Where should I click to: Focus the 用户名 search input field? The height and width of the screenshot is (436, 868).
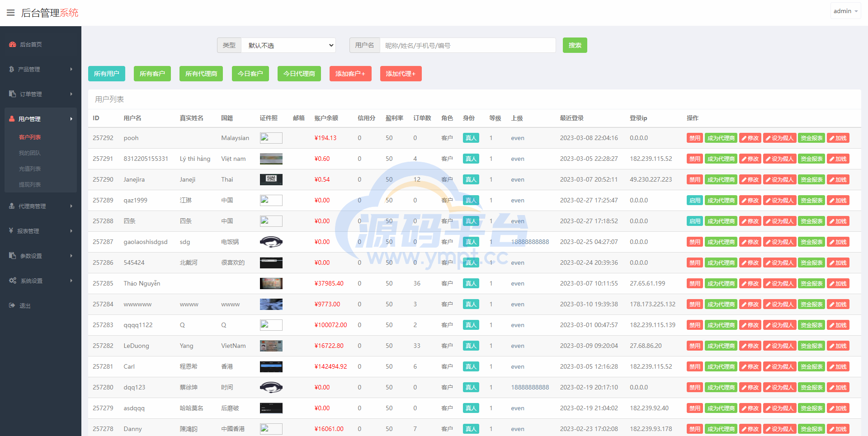467,45
